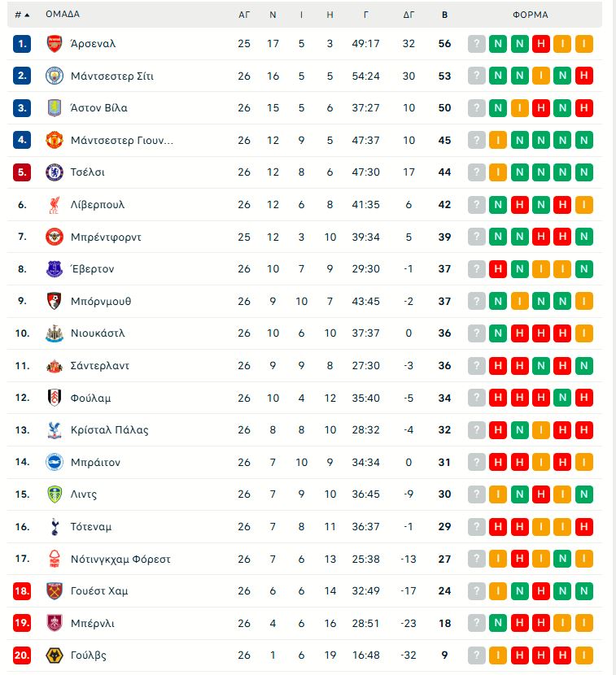Click the question-mark next-match indicator for Τσέλσι
616x675 pixels.
[x=475, y=172]
